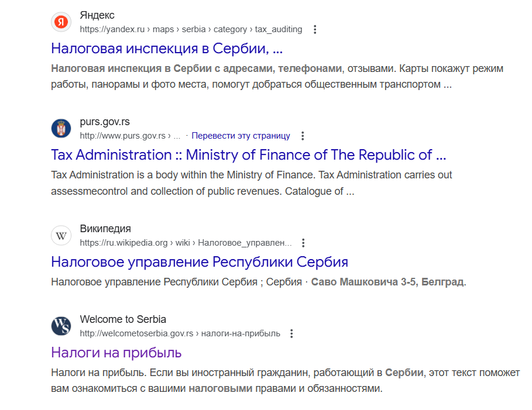Click the "Welcome to Serbia" site name
The image size is (532, 410).
pos(123,319)
